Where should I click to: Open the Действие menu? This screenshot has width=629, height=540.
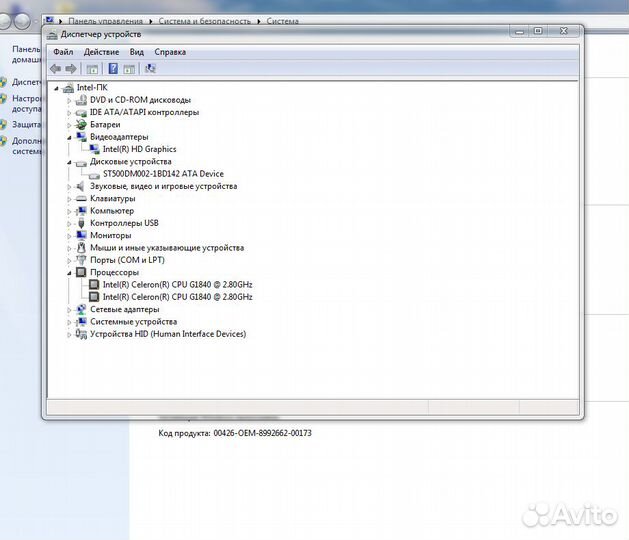pos(101,52)
